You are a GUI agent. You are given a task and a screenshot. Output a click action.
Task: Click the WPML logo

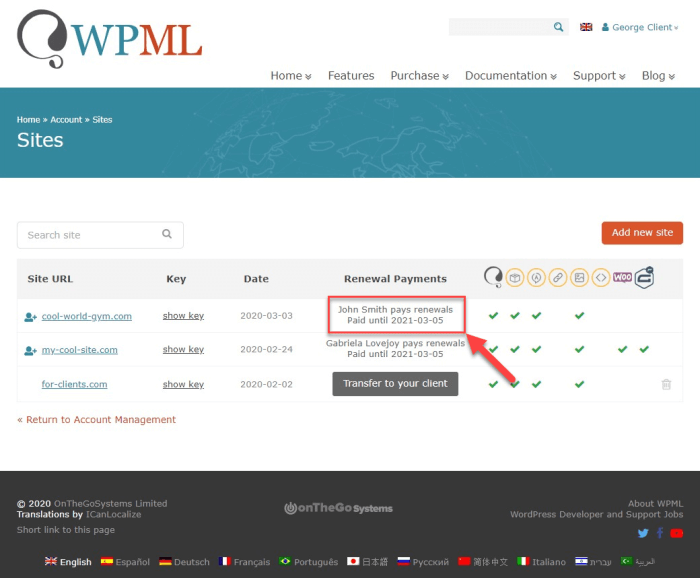pyautogui.click(x=109, y=39)
